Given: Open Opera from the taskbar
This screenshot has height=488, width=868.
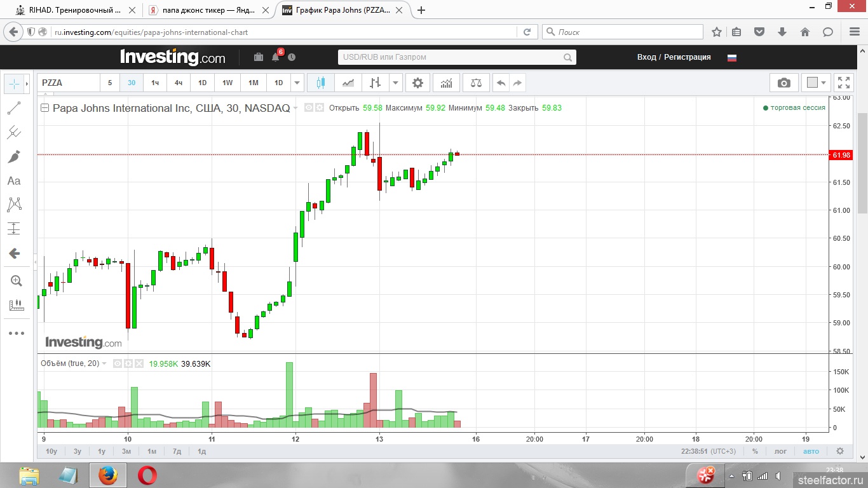Looking at the screenshot, I should [x=147, y=475].
